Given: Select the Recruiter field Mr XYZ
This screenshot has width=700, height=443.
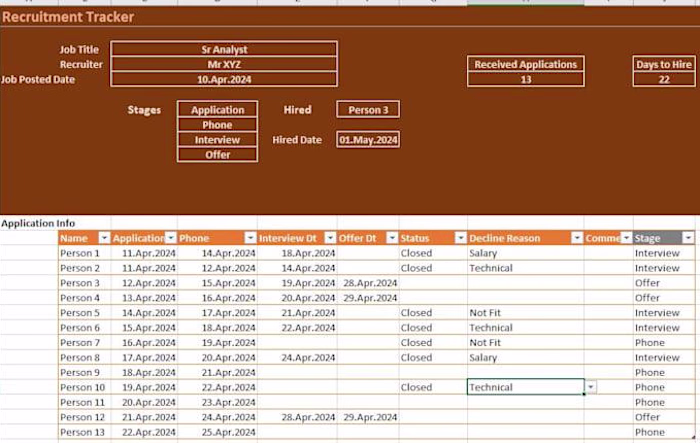Looking at the screenshot, I should click(224, 64).
